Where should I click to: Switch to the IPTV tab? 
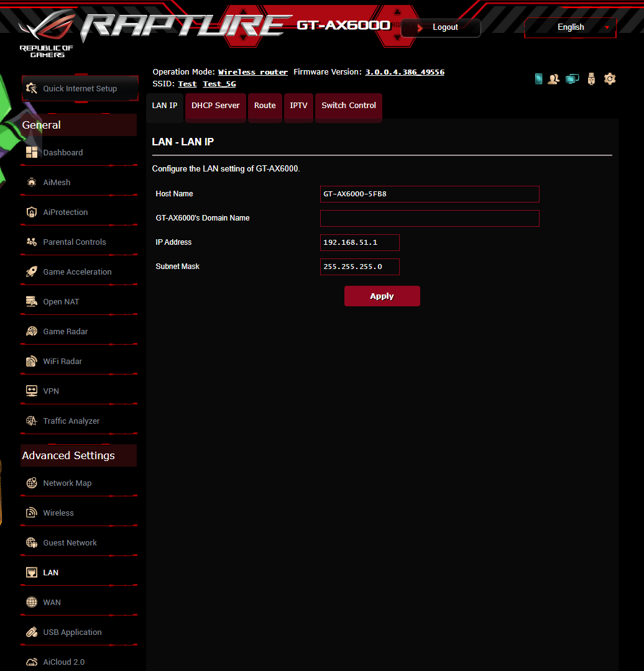298,106
